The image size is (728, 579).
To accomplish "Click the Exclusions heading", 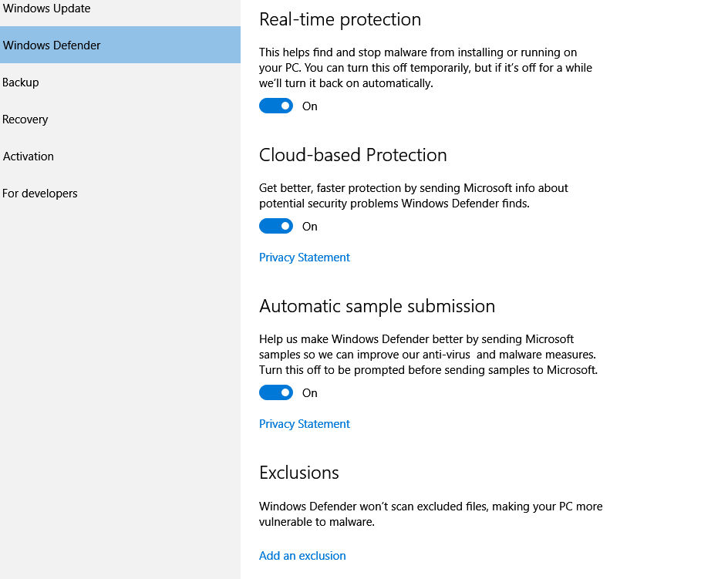I will pos(299,473).
